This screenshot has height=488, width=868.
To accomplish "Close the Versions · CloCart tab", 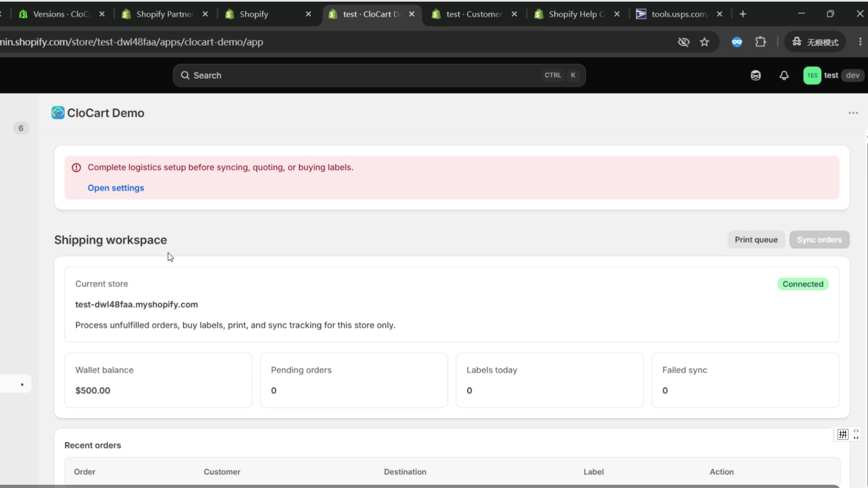I will tap(102, 14).
